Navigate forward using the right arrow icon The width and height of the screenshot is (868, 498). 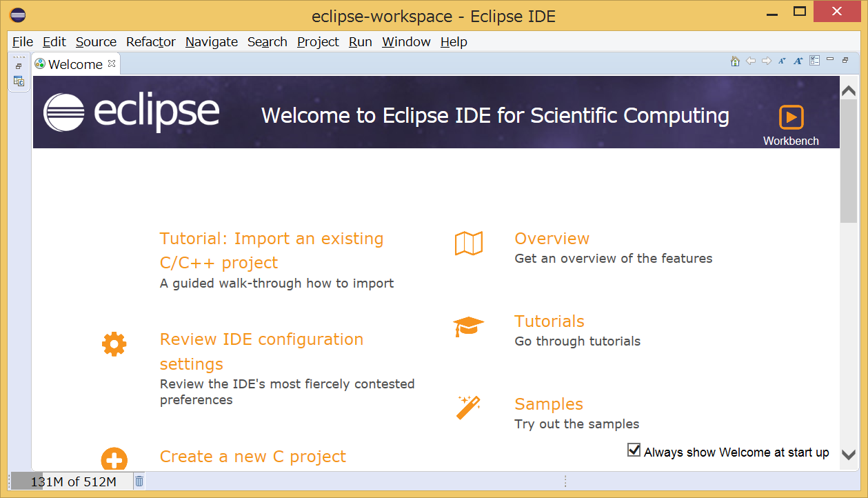tap(767, 61)
